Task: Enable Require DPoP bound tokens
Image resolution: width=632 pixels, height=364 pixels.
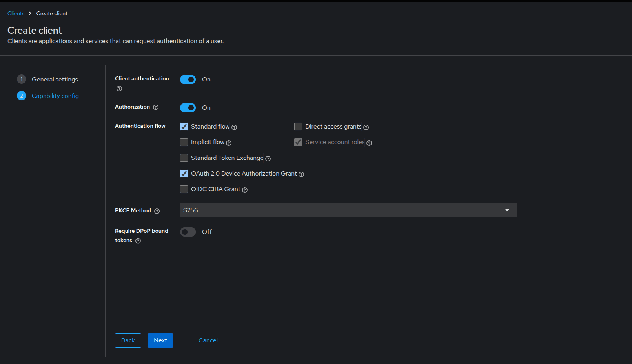Action: pyautogui.click(x=188, y=232)
